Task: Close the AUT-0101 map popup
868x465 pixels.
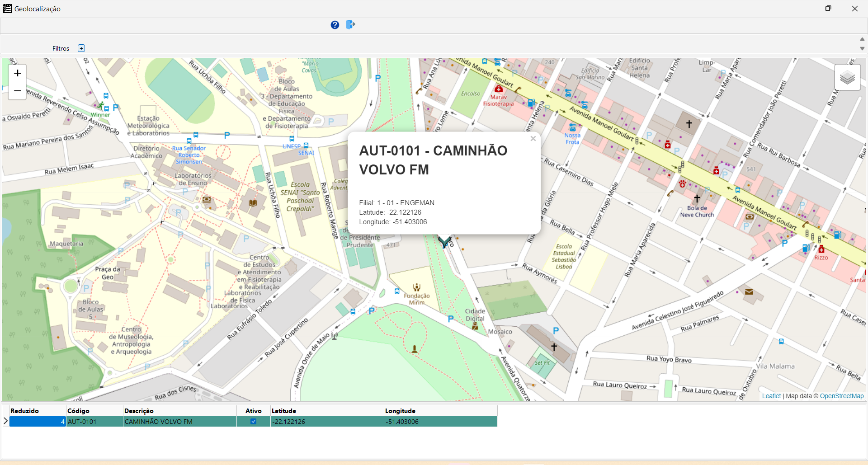Action: (533, 139)
